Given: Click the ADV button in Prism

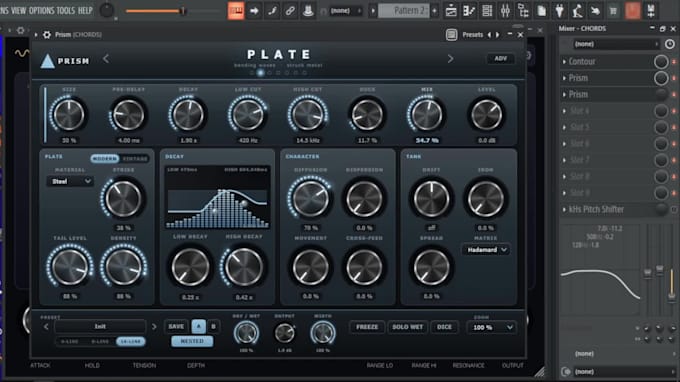Looking at the screenshot, I should click(x=500, y=59).
